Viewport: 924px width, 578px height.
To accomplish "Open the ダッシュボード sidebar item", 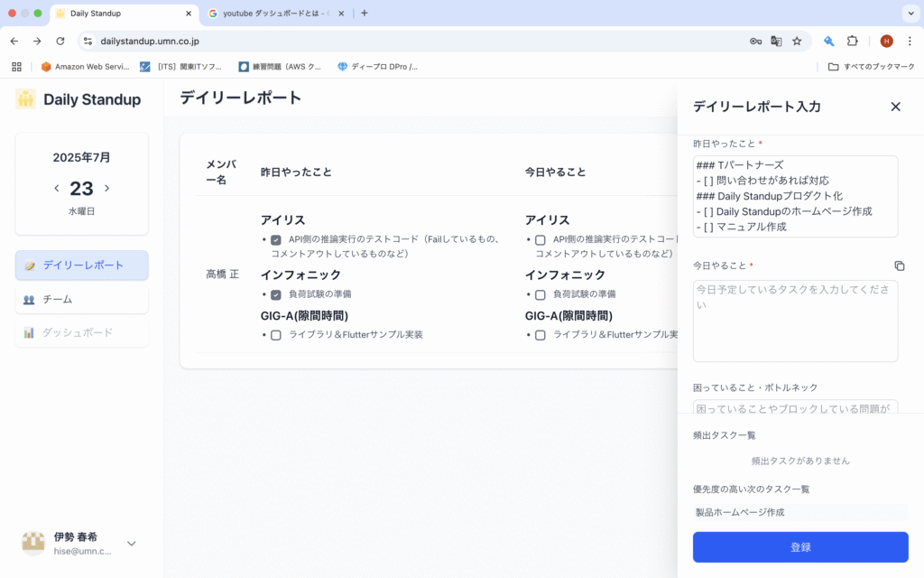I will (x=82, y=332).
